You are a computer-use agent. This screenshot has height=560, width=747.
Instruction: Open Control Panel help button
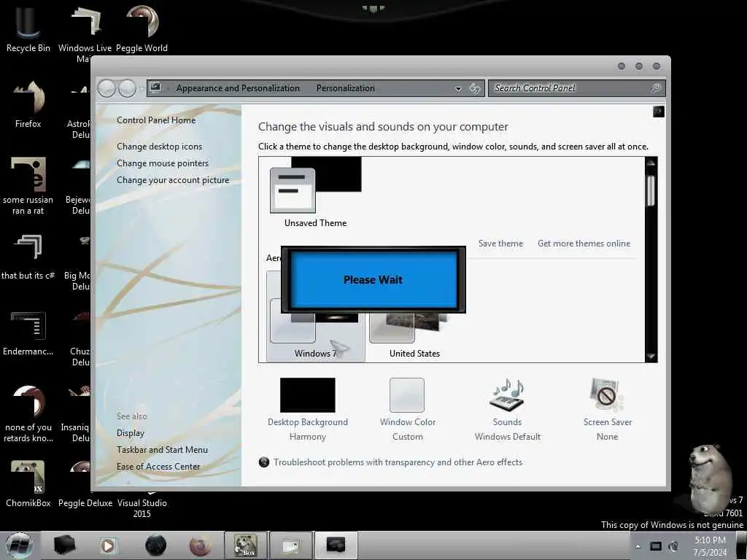pos(659,112)
